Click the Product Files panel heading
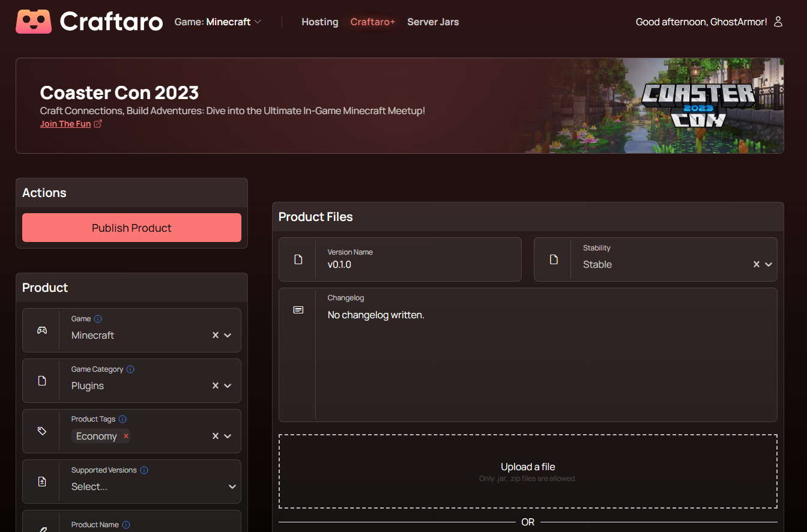 point(316,217)
